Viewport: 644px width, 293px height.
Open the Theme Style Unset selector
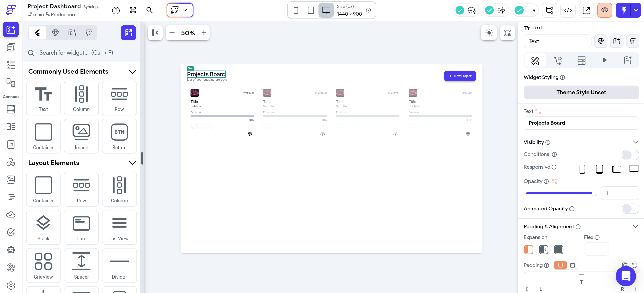pyautogui.click(x=581, y=92)
